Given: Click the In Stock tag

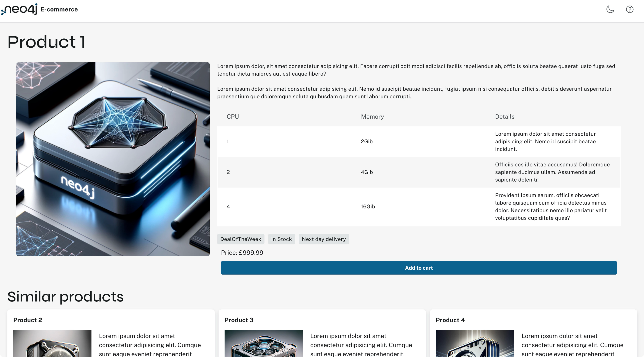Looking at the screenshot, I should [281, 239].
